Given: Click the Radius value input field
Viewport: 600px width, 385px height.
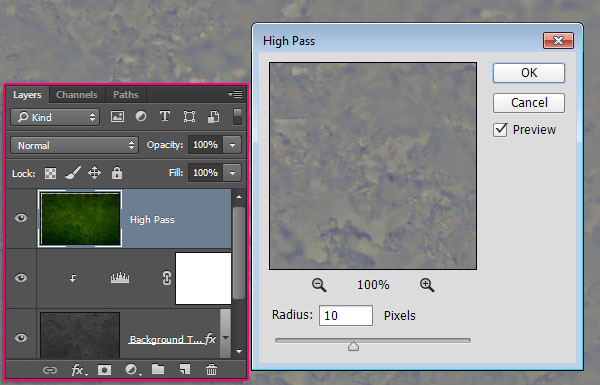Looking at the screenshot, I should (x=346, y=315).
